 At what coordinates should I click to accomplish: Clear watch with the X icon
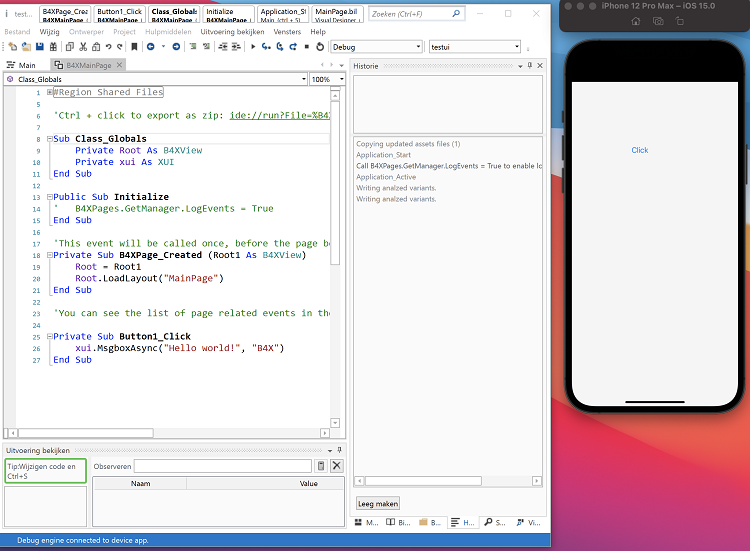pos(336,466)
